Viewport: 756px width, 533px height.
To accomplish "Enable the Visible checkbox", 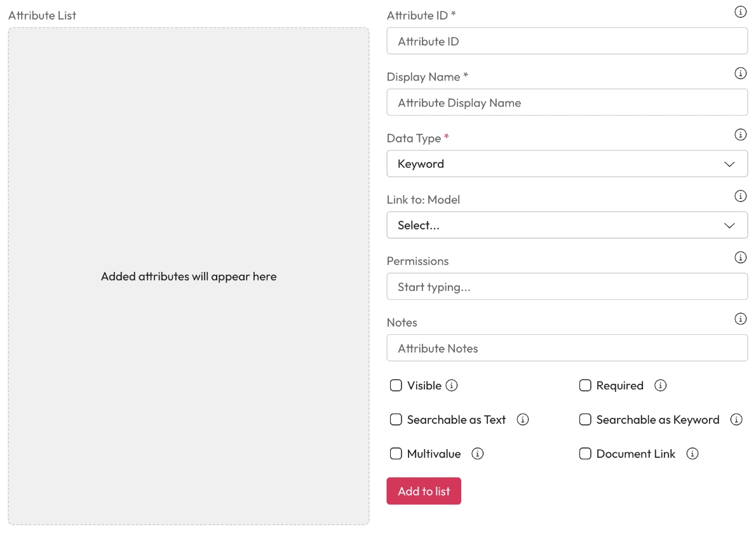I will [396, 386].
